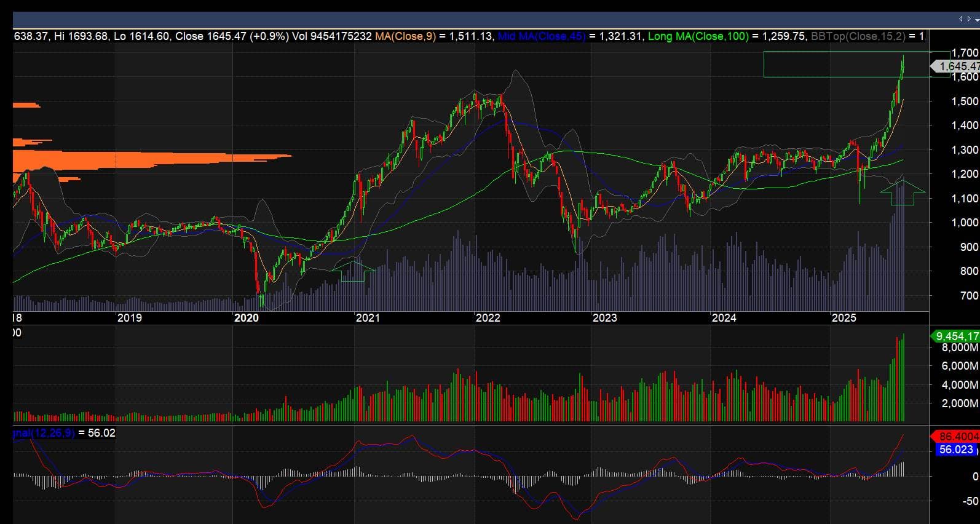Click the 1,100 price axis label
Image resolution: width=980 pixels, height=524 pixels.
click(x=965, y=199)
